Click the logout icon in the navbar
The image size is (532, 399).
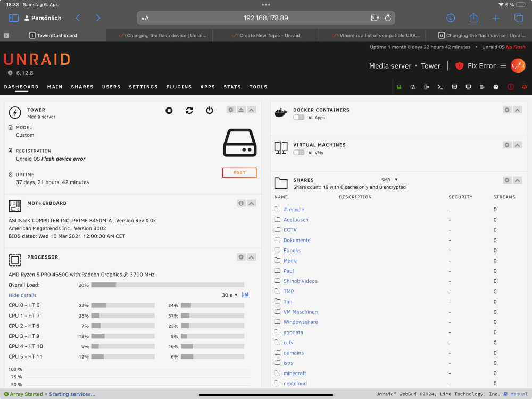(x=427, y=87)
